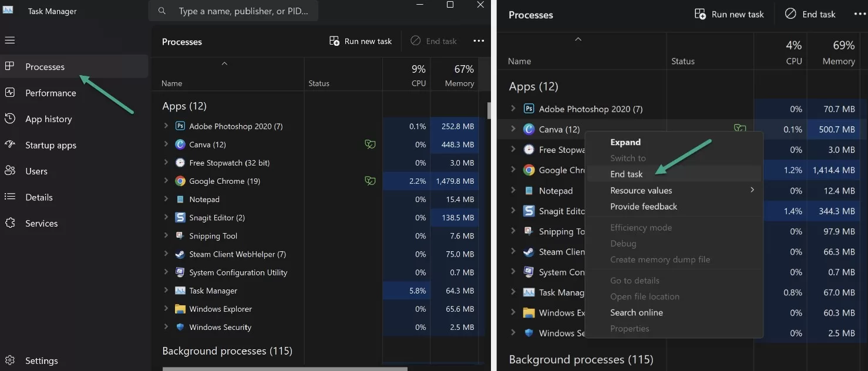The height and width of the screenshot is (371, 868).
Task: Sort by Memory column in right panel
Action: [x=834, y=52]
